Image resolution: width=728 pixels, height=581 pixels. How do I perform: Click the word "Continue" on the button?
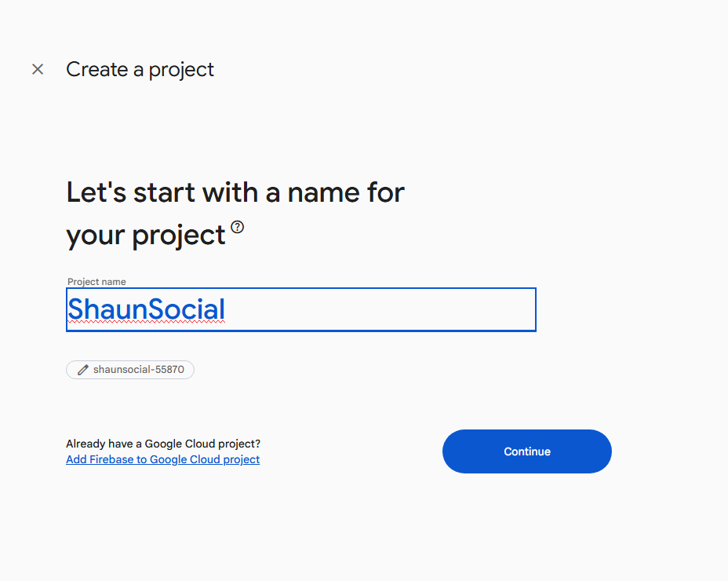point(527,451)
